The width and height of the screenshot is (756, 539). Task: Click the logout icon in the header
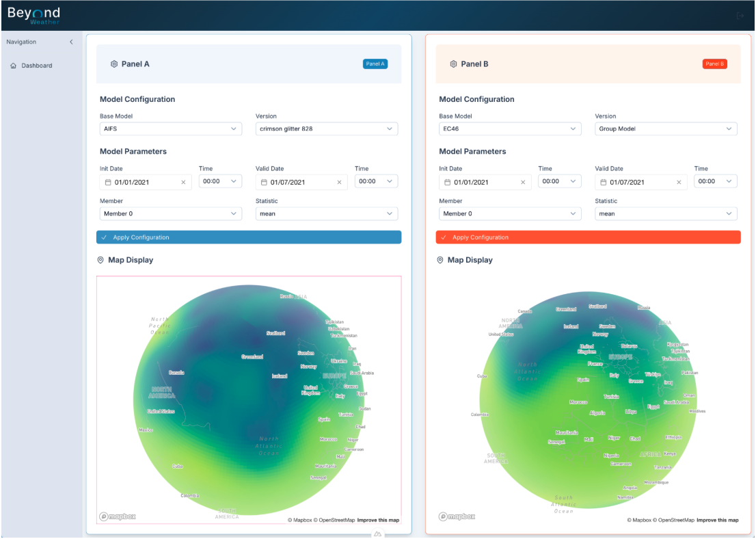click(x=740, y=16)
